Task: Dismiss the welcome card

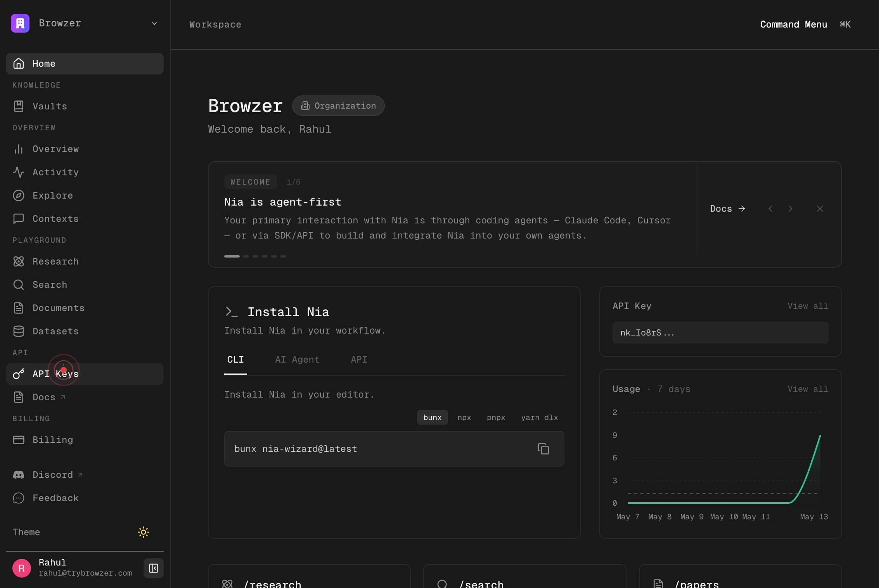Action: (820, 209)
